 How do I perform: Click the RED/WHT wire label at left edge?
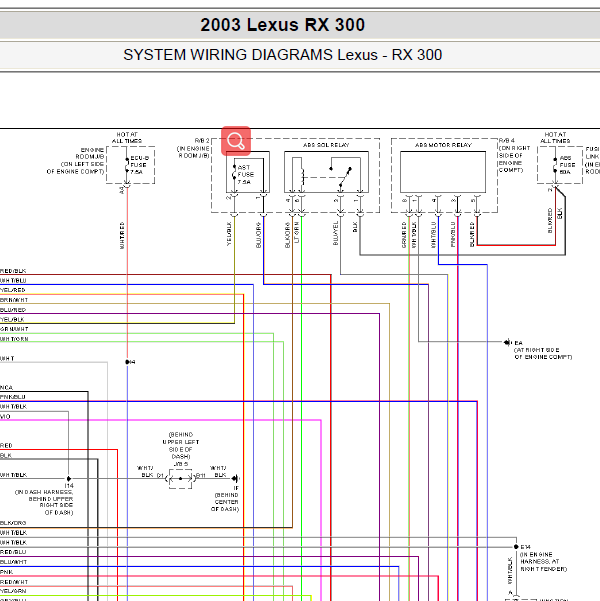14,582
